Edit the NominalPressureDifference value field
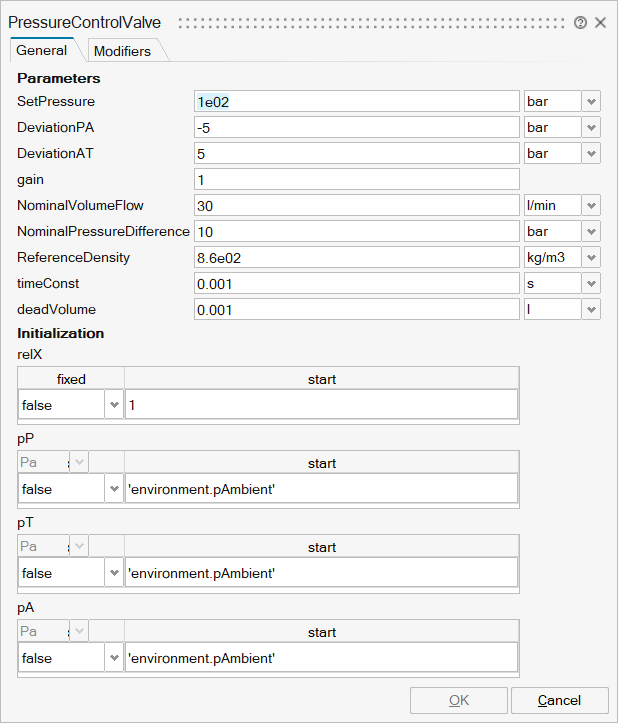Screen dimensions: 618x723 coord(356,231)
